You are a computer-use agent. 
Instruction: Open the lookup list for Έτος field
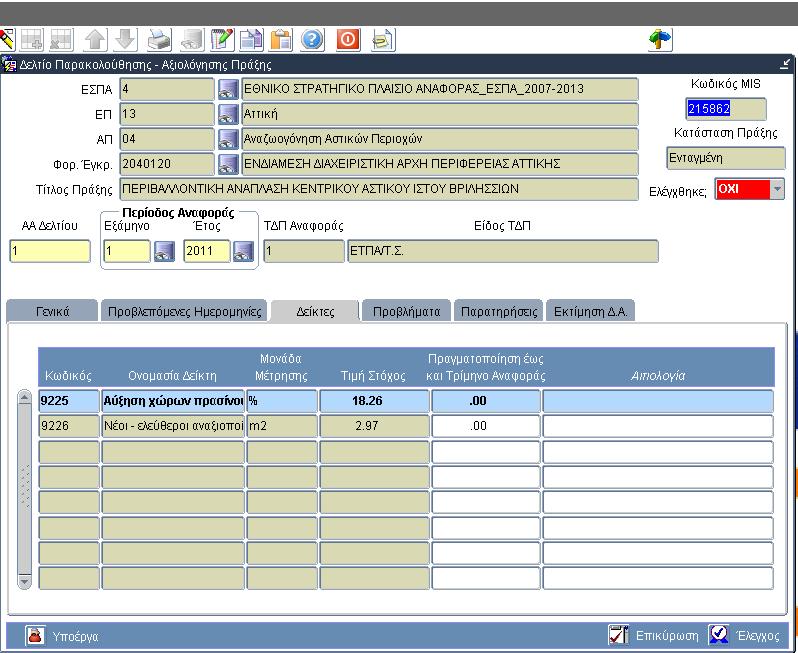pos(243,251)
